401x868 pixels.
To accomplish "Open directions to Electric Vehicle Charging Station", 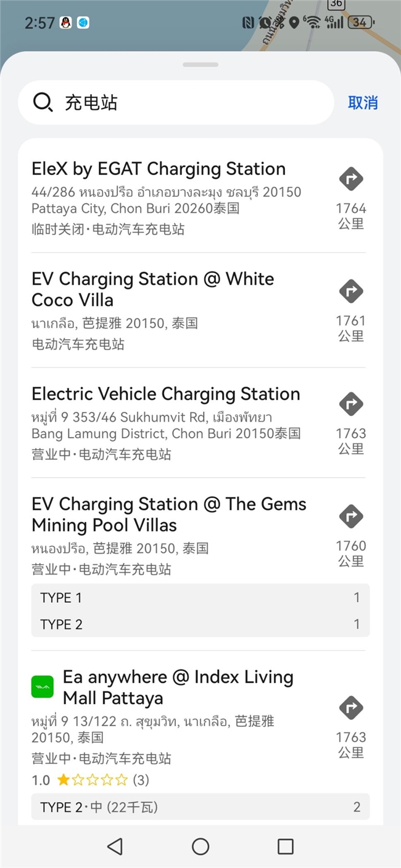I will (x=351, y=404).
